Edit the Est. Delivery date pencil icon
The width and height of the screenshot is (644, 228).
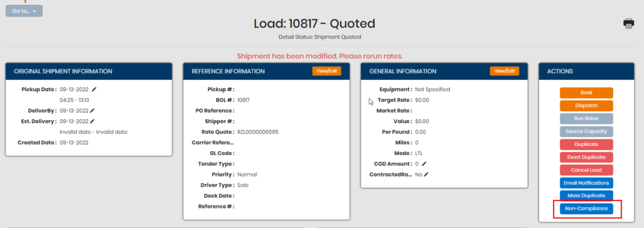(92, 121)
